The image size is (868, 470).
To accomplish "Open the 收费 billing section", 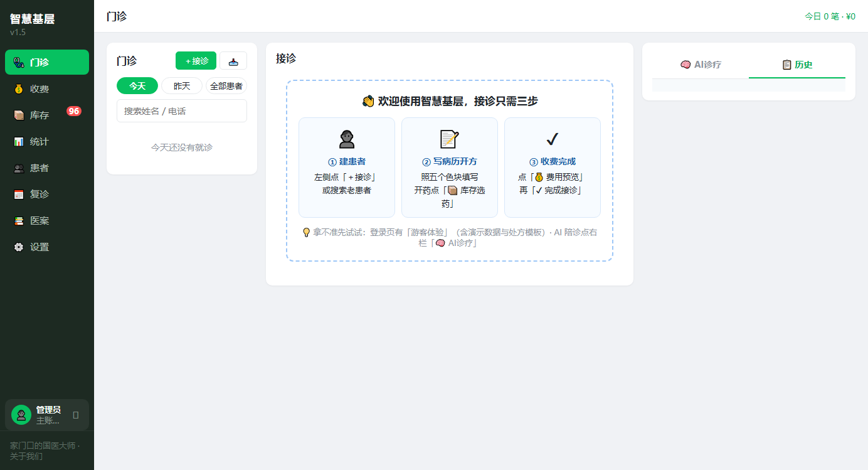I will click(x=47, y=88).
